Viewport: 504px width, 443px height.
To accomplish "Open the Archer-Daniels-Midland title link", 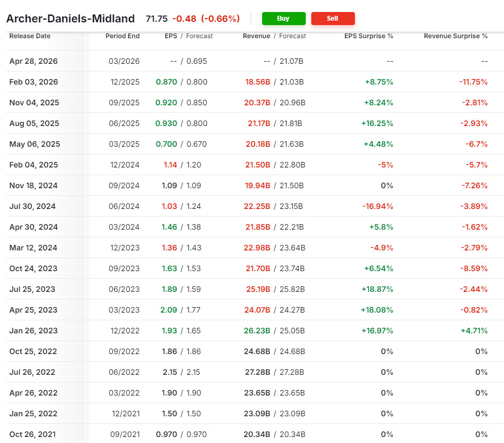I will 70,19.
